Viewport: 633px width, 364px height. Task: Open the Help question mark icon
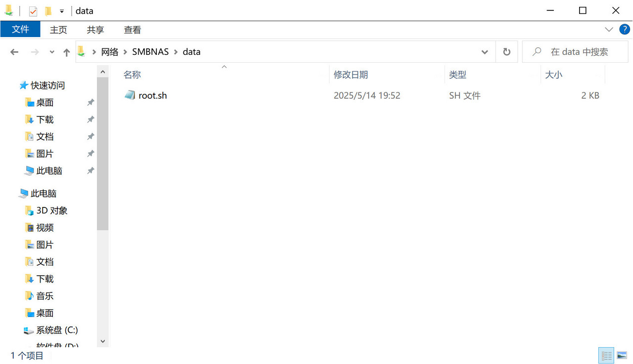coord(625,30)
